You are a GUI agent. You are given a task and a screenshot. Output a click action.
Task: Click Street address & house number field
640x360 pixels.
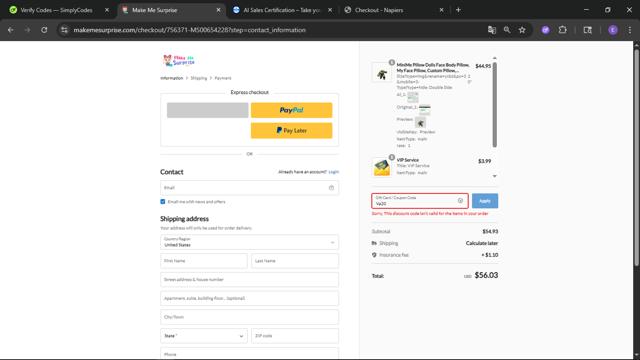[x=249, y=280]
